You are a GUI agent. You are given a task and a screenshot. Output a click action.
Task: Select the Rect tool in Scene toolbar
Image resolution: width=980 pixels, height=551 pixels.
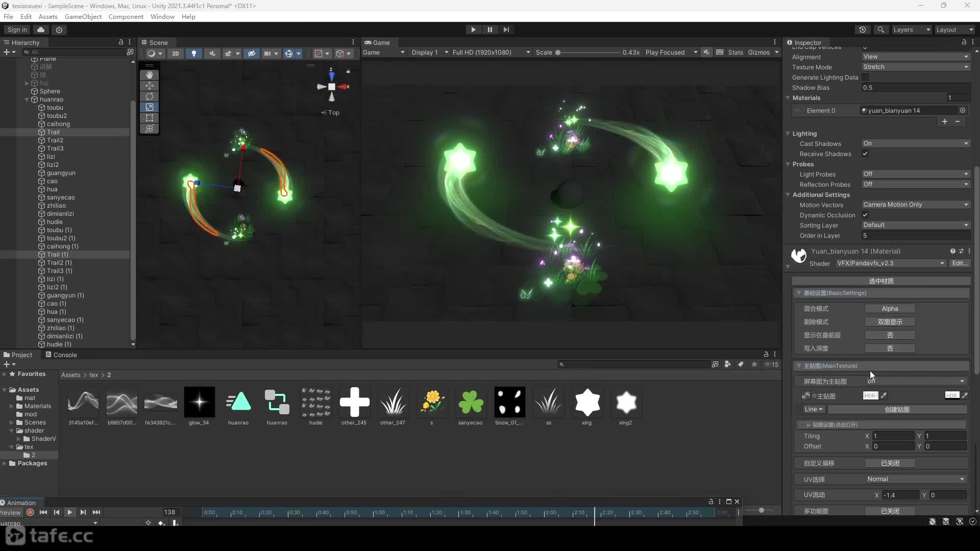(x=149, y=118)
